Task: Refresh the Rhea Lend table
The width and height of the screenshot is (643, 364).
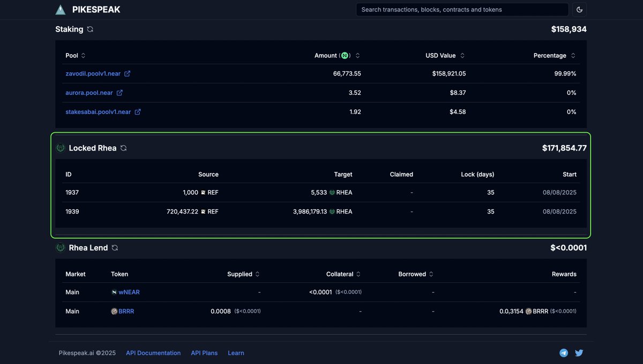Action: click(x=115, y=248)
